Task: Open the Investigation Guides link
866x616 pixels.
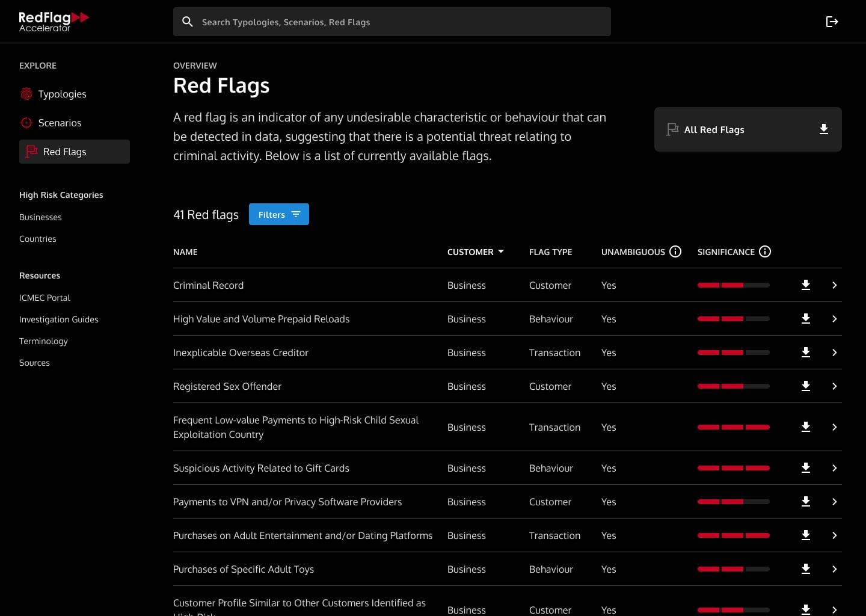Action: [x=58, y=319]
